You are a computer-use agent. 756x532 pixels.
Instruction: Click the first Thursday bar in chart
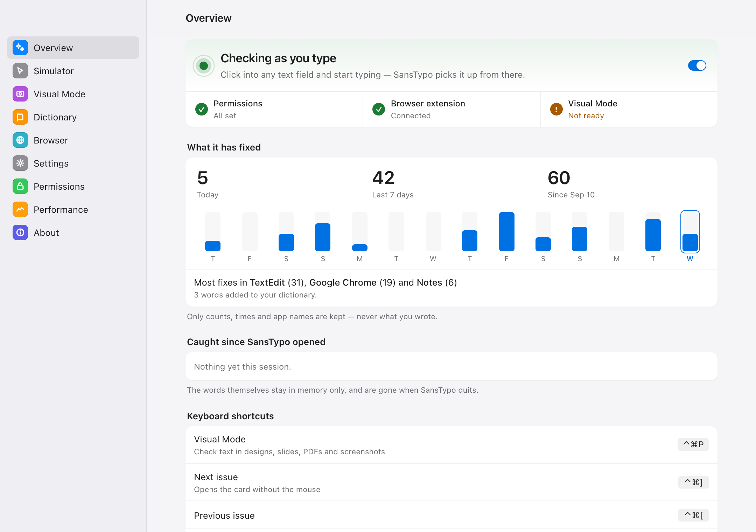213,231
